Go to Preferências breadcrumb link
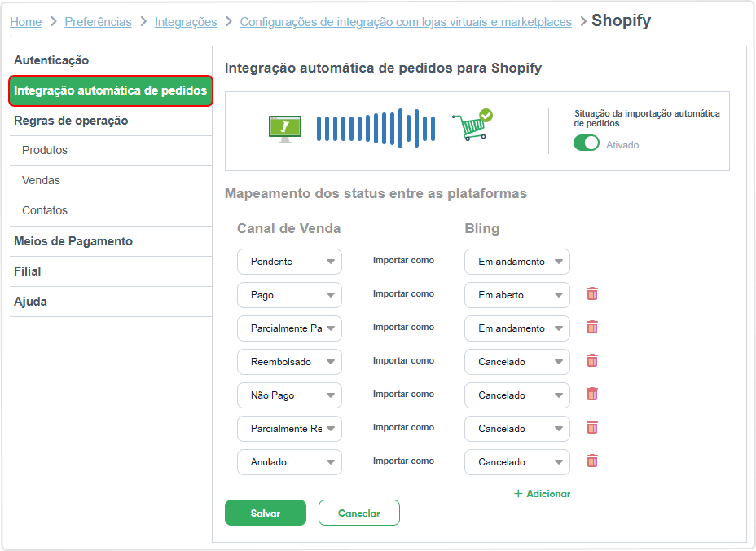 (98, 22)
